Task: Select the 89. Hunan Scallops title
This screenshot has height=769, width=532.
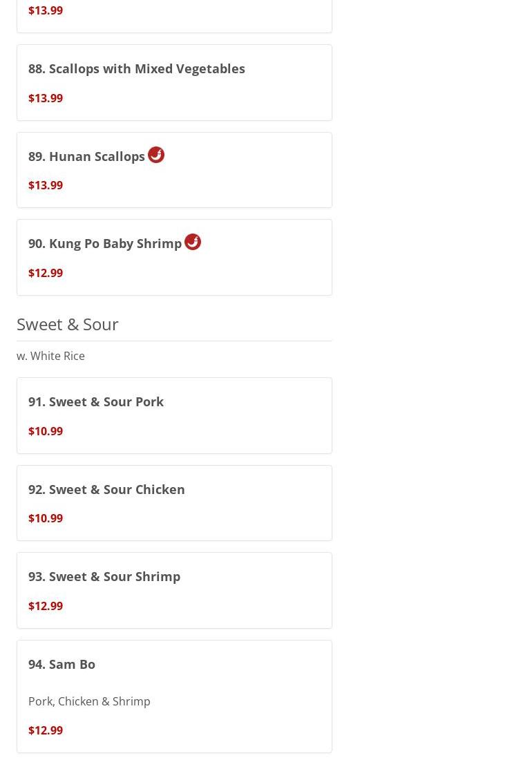Action: [86, 156]
